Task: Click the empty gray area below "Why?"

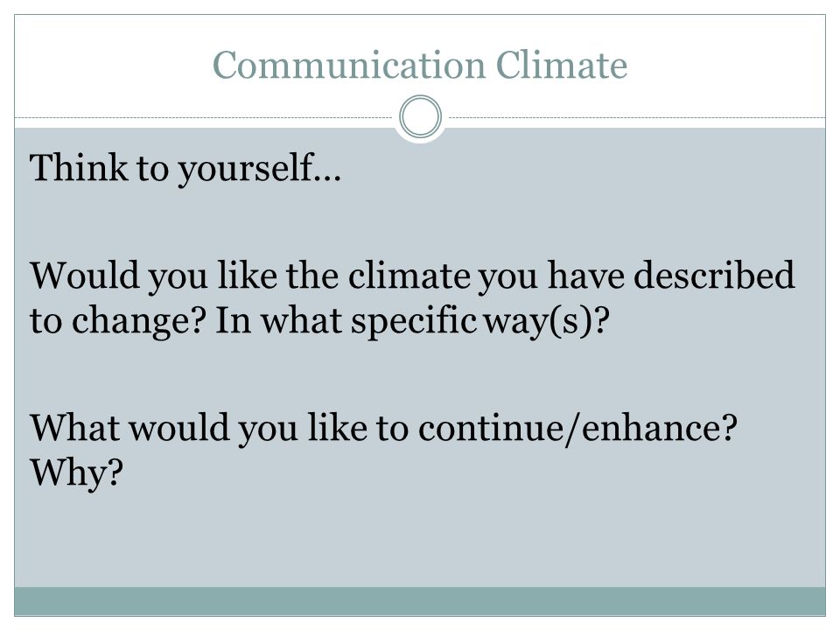Action: point(420,541)
